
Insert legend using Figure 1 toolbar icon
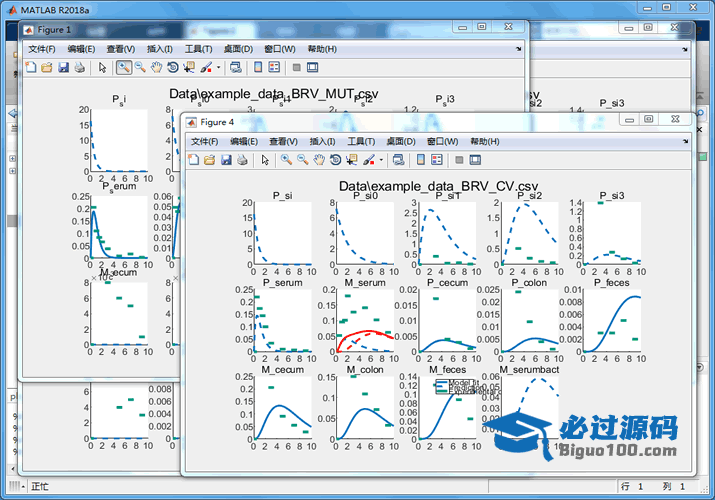click(x=274, y=67)
